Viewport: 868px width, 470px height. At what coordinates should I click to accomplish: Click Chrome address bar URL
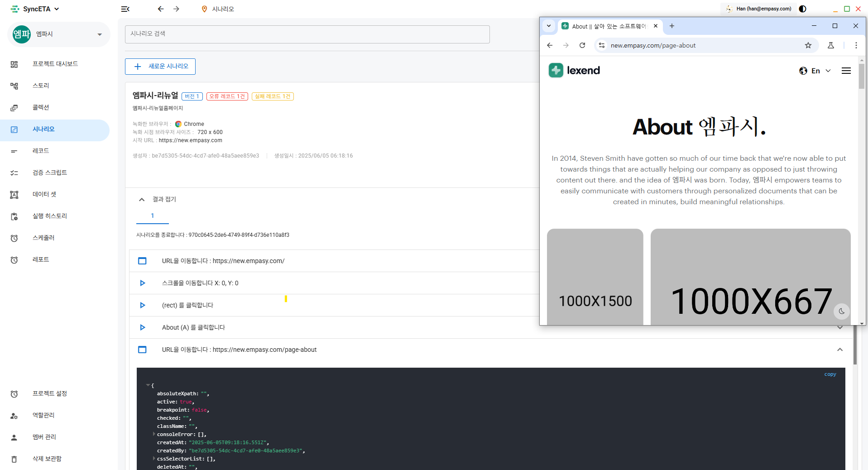tap(653, 46)
